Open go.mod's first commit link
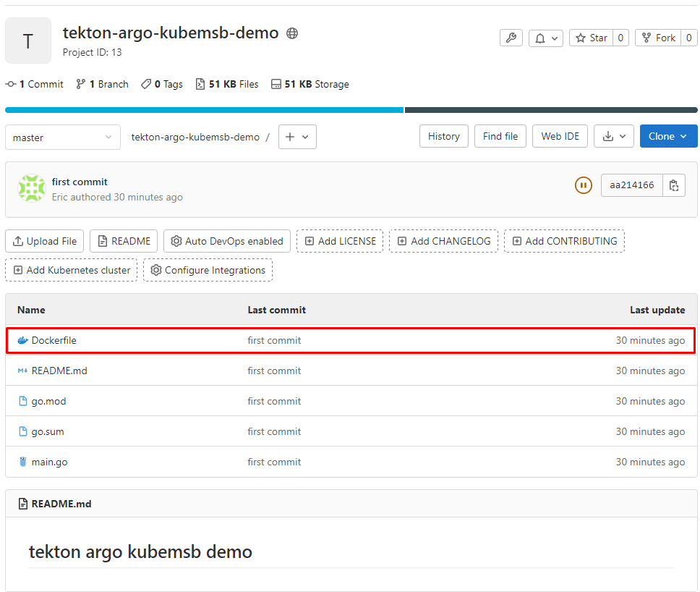The width and height of the screenshot is (700, 592). point(274,401)
